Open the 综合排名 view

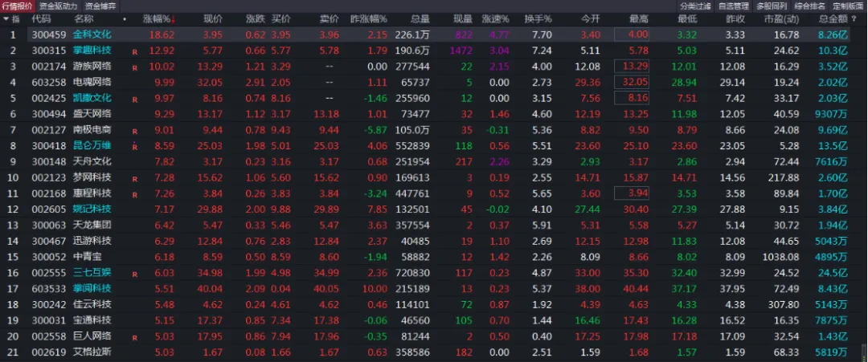click(810, 6)
